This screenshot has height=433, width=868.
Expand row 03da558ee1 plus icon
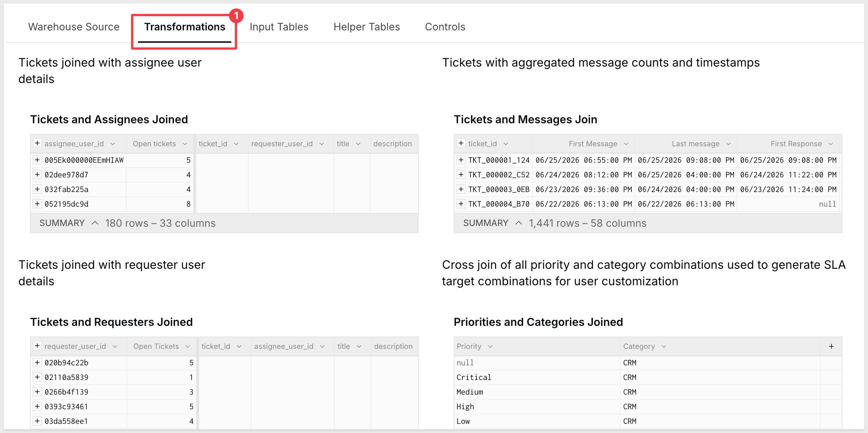(37, 421)
